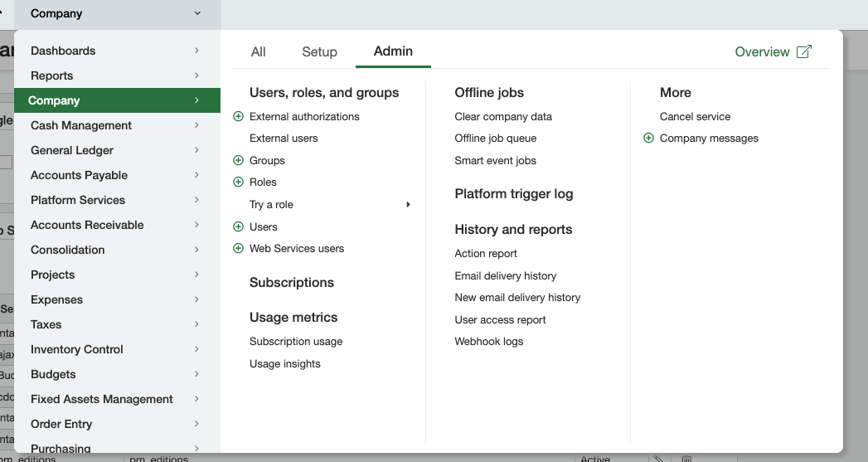
Task: Switch to the Setup tab
Action: click(x=319, y=51)
